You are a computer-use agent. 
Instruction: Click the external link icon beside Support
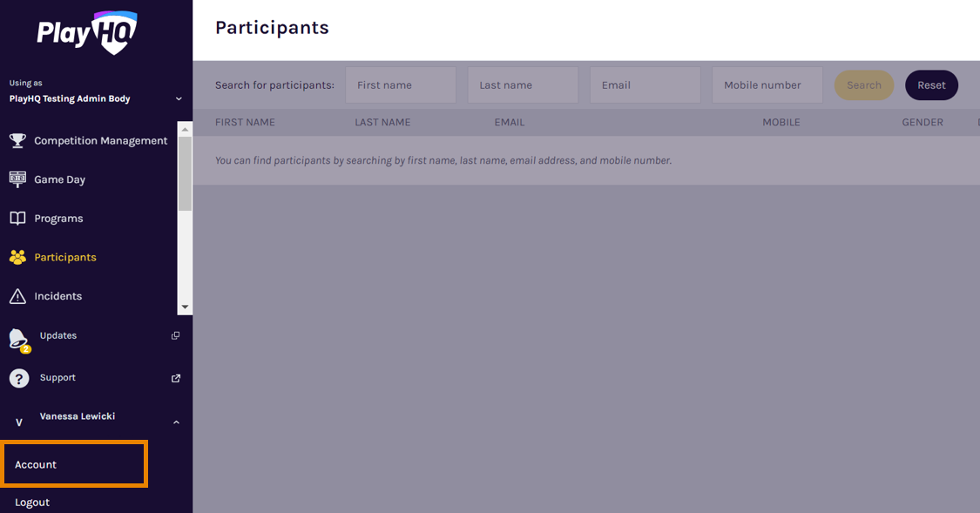pyautogui.click(x=176, y=378)
